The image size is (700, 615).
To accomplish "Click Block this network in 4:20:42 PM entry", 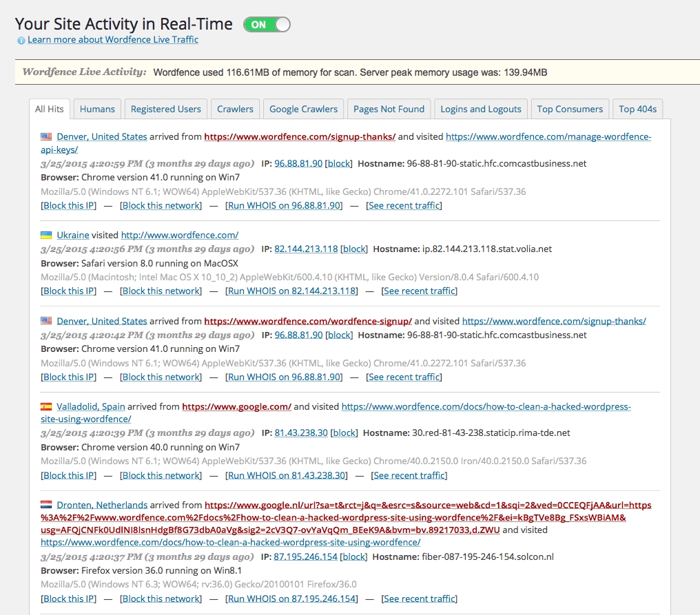I will (161, 377).
